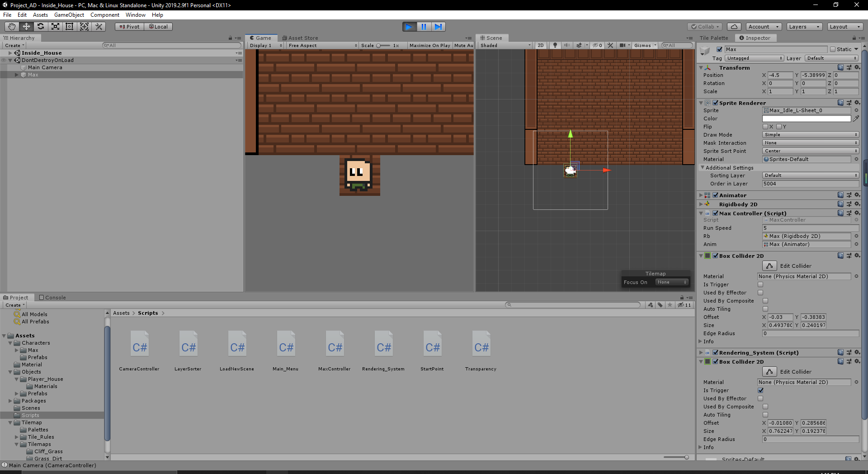Open the Tag dropdown
This screenshot has height=474, width=868.
(x=754, y=58)
